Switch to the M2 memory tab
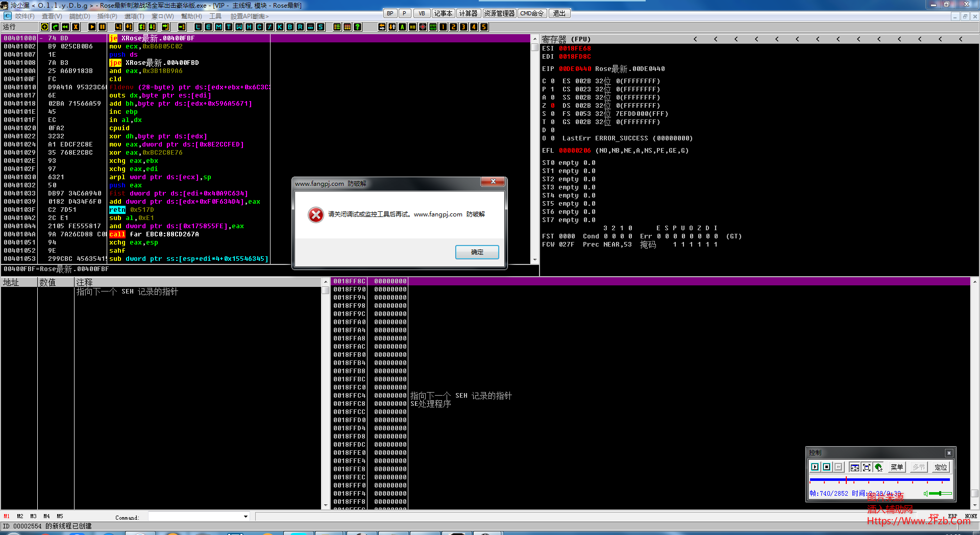Screen dimensions: 980x535 20,517
